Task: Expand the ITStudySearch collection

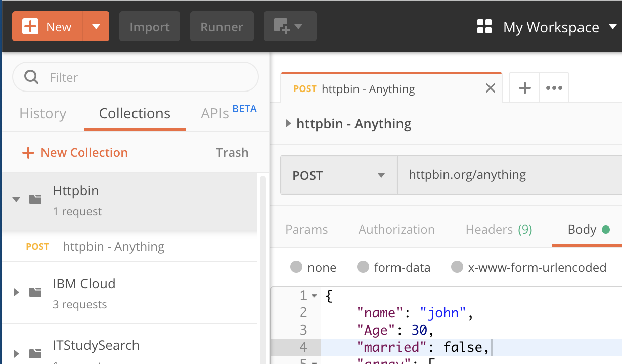Action: click(16, 354)
